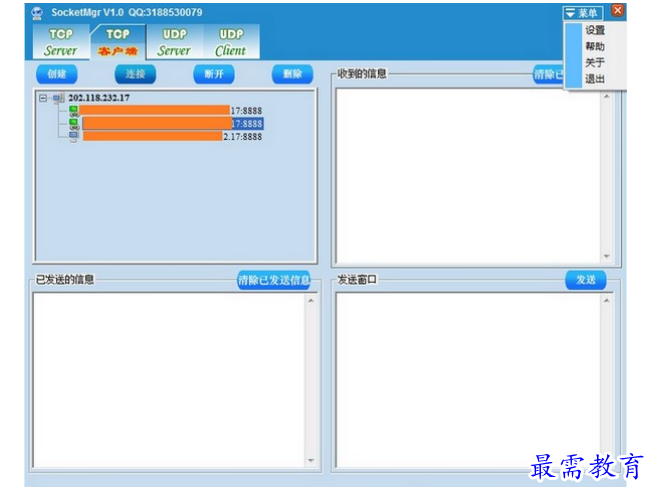This screenshot has width=652, height=498.
Task: Click the 删除 button
Action: tap(292, 74)
